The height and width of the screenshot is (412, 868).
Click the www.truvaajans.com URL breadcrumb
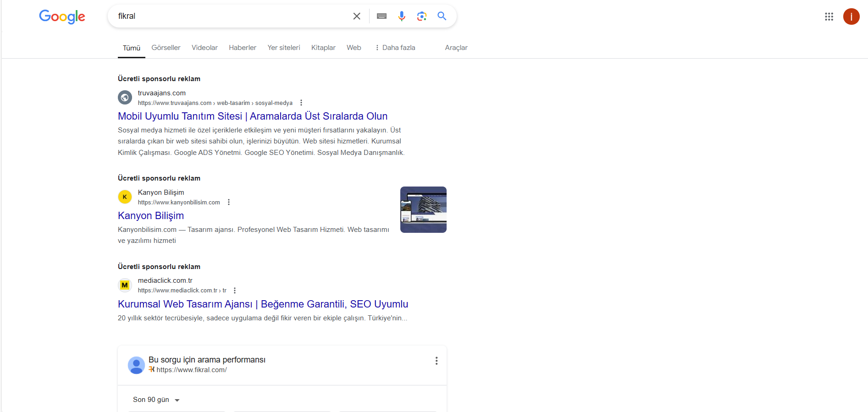(215, 103)
